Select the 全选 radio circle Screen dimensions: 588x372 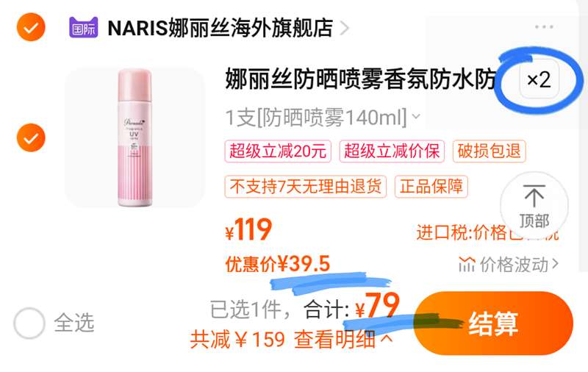click(29, 323)
